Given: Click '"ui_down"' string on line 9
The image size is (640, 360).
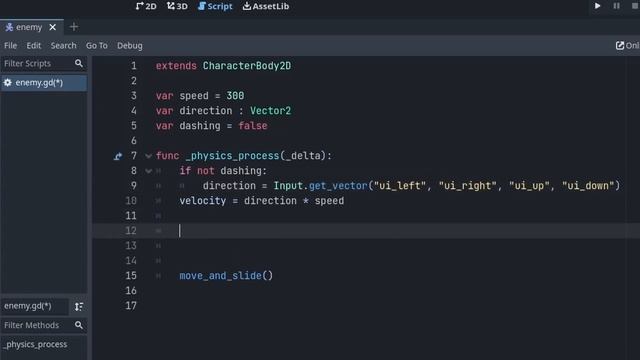Looking at the screenshot, I should (x=588, y=186).
